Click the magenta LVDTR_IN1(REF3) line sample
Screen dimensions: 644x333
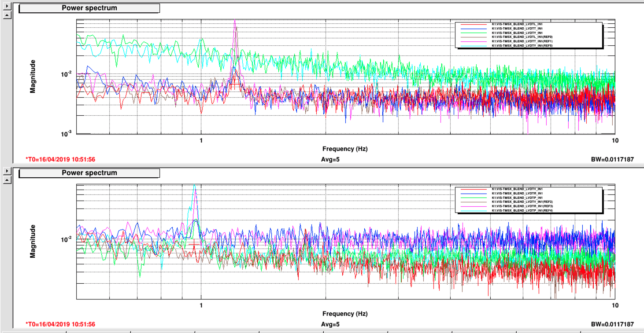coord(473,206)
